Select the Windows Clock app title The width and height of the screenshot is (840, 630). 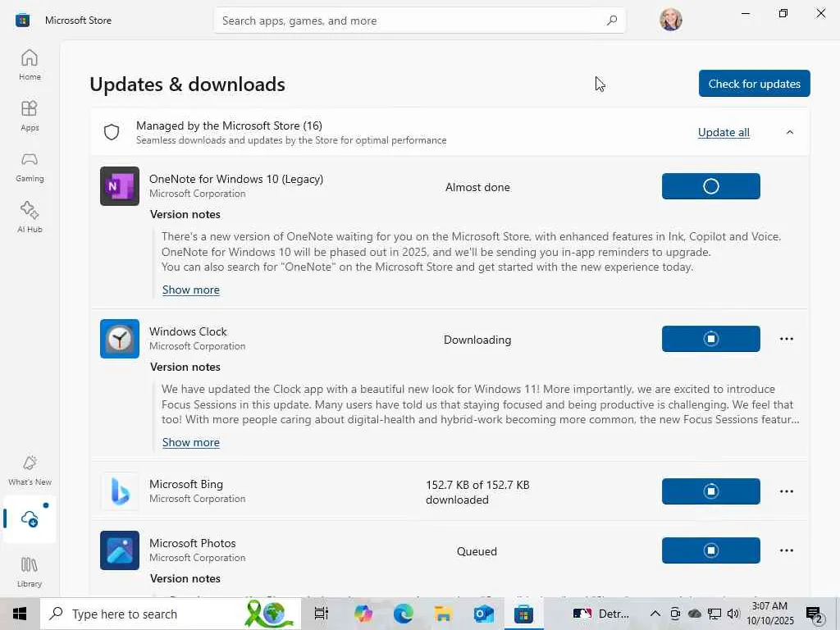click(188, 331)
